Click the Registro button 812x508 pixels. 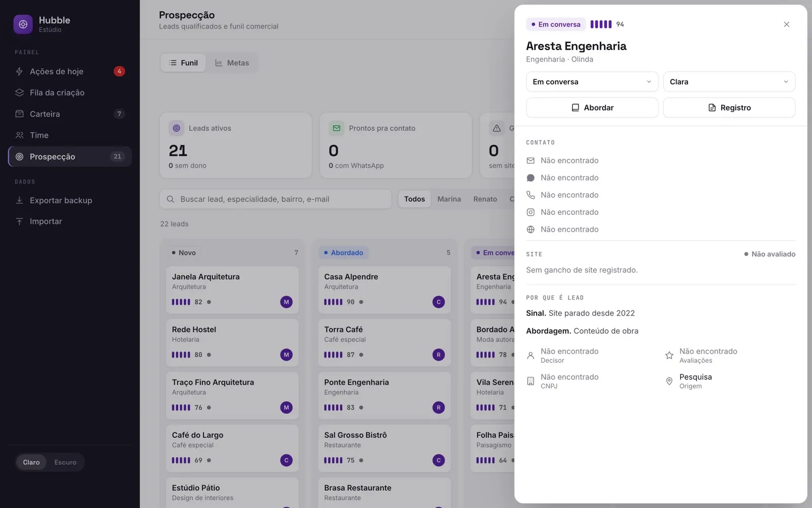click(x=729, y=108)
